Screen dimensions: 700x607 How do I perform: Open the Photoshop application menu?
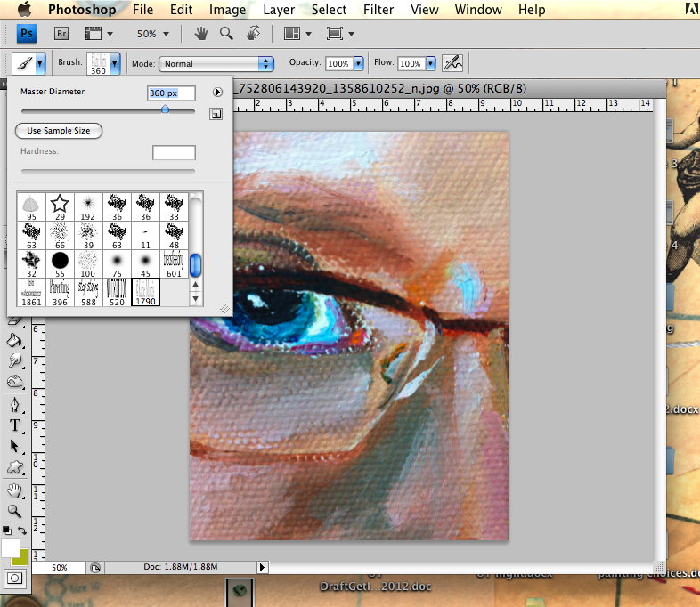click(x=82, y=10)
